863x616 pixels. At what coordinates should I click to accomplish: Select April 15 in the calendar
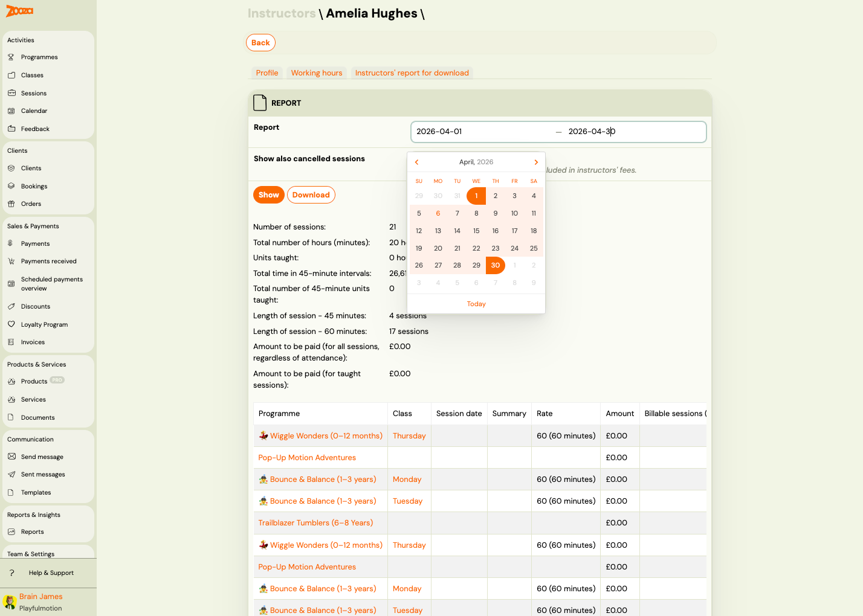476,231
